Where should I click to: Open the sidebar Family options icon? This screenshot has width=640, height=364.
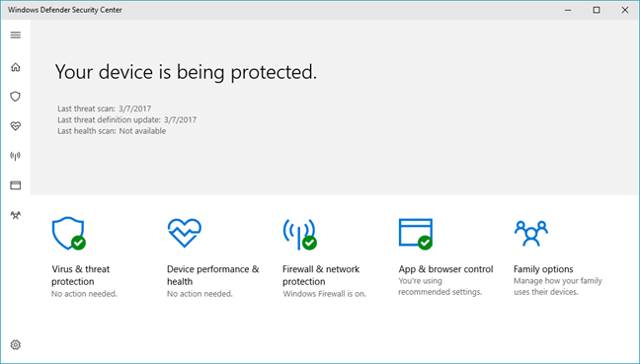16,215
